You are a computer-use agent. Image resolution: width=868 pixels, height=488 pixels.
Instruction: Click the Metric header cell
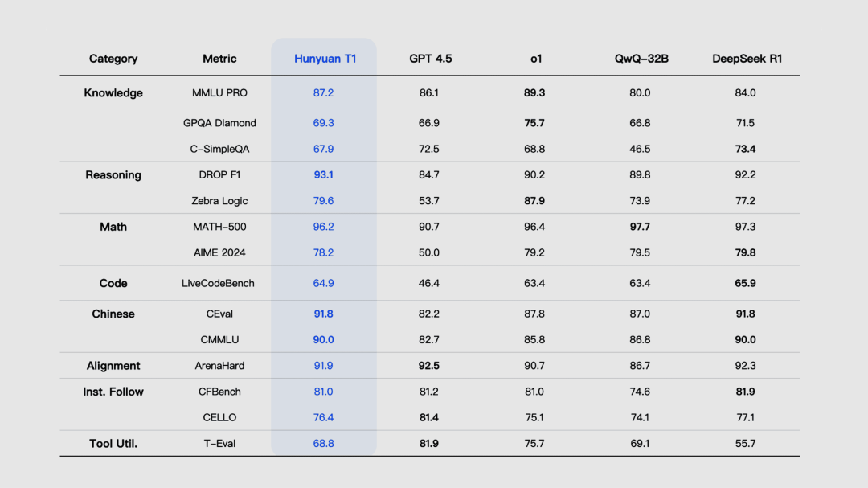[219, 59]
